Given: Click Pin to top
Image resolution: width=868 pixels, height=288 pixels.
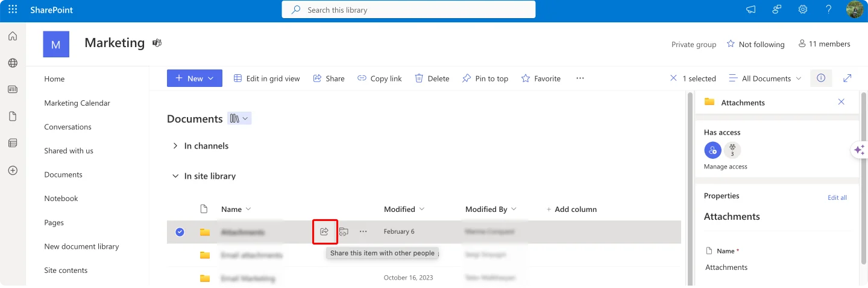Looking at the screenshot, I should click(485, 78).
